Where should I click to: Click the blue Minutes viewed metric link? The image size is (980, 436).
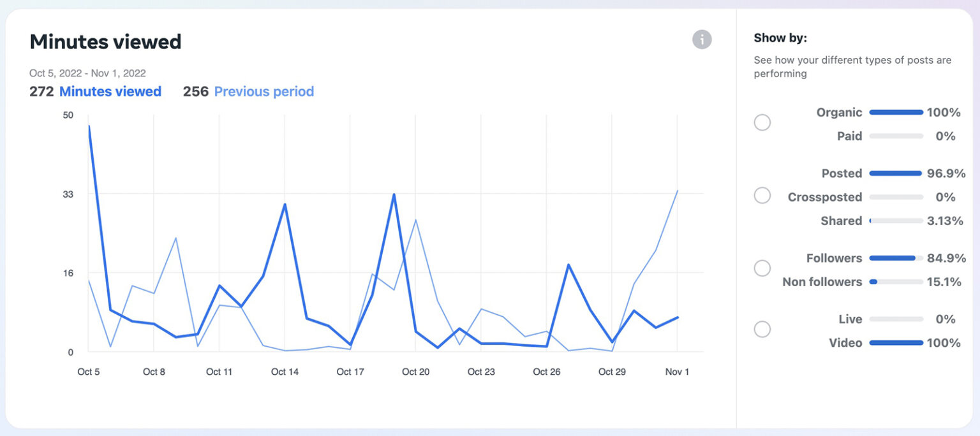click(110, 91)
